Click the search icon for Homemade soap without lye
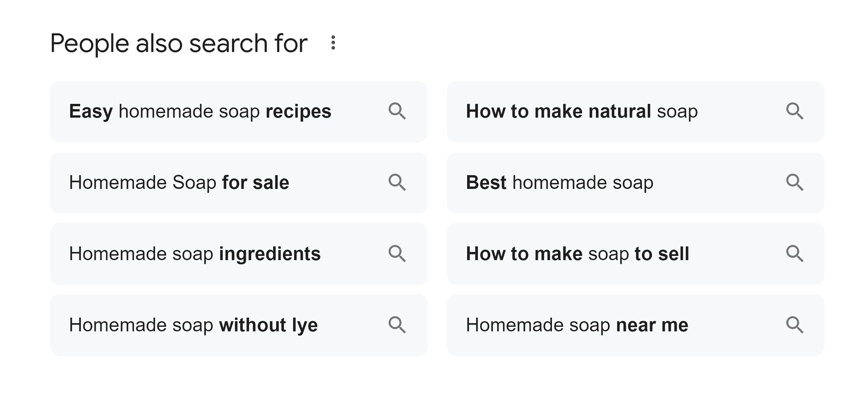This screenshot has width=868, height=399. tap(399, 325)
